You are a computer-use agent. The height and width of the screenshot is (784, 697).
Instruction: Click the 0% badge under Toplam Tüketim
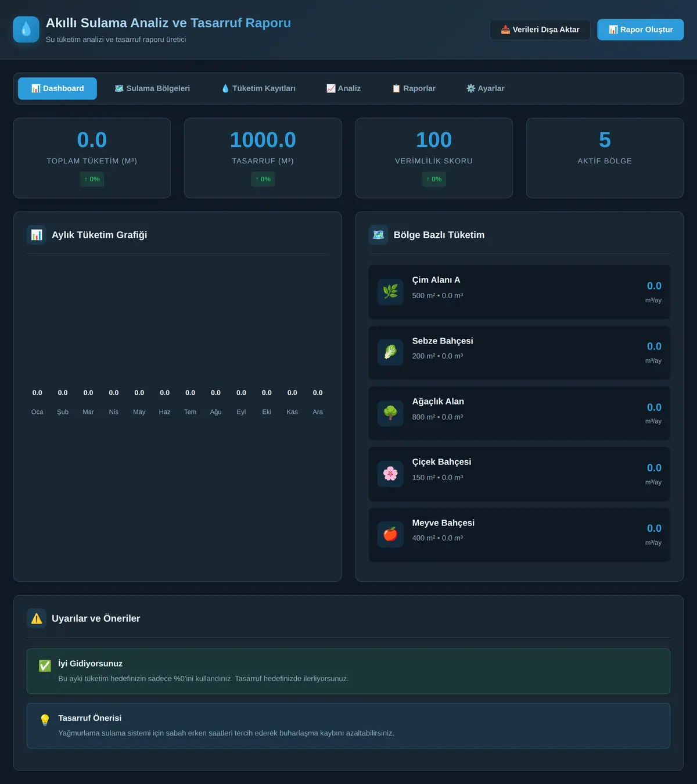[92, 179]
